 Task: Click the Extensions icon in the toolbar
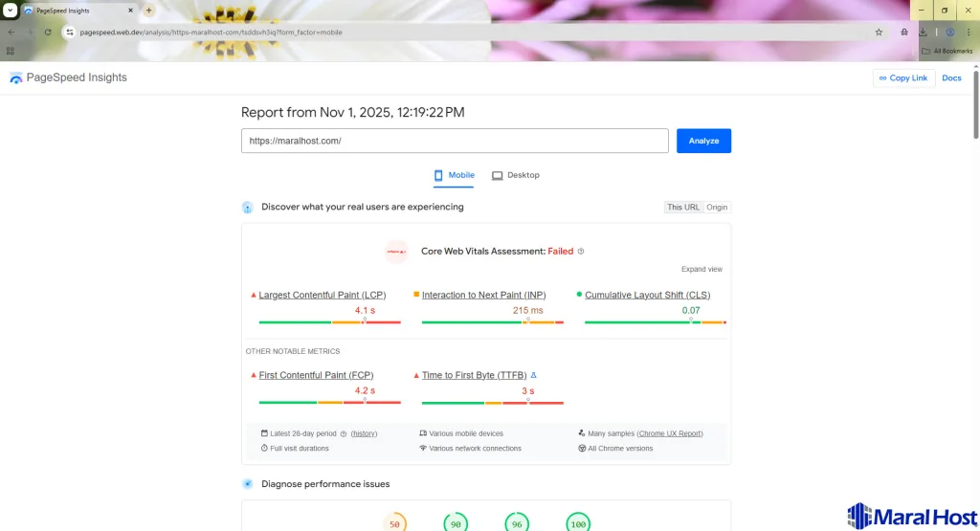coord(903,32)
